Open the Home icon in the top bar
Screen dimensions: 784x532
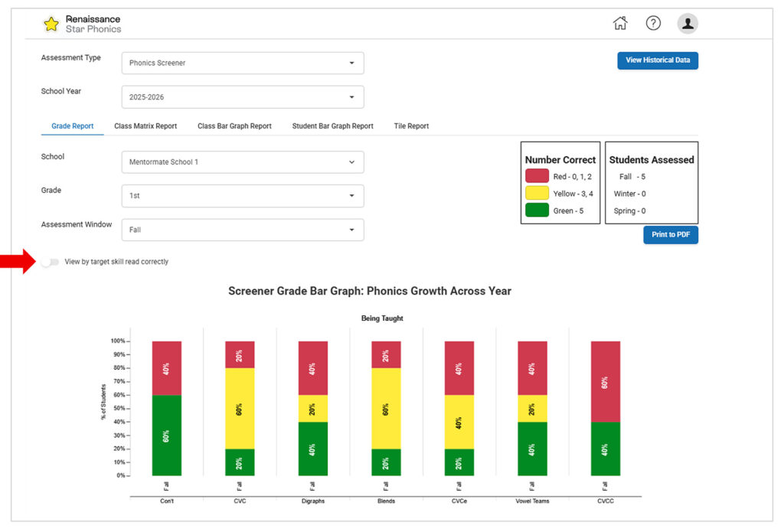pos(620,23)
